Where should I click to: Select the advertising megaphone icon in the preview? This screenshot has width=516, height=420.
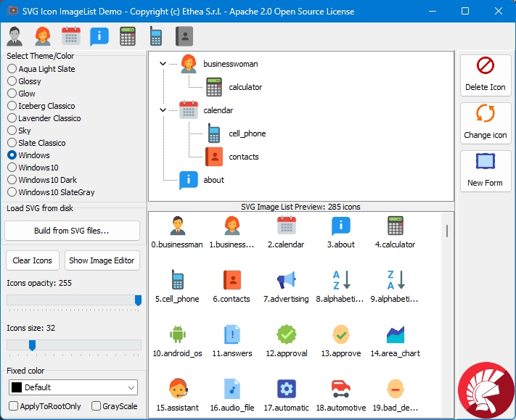tap(286, 281)
